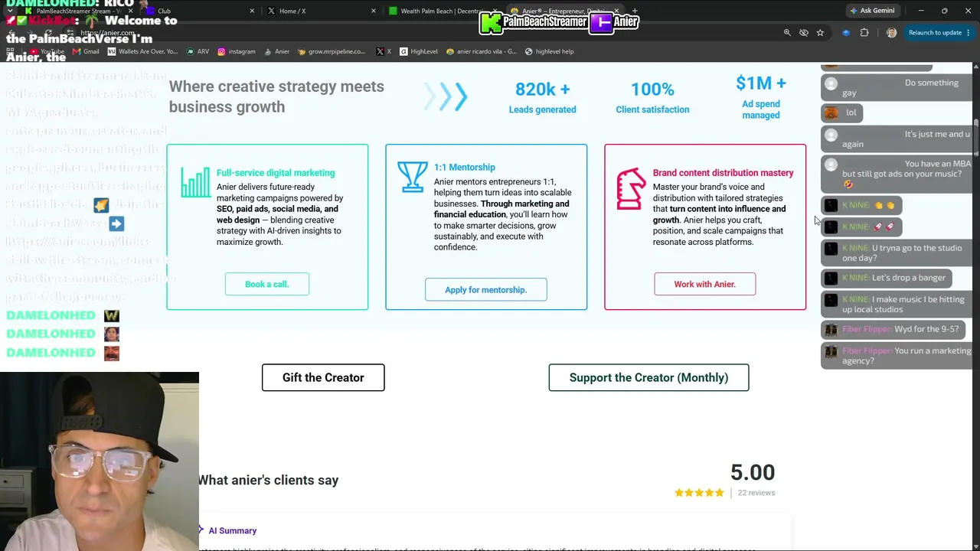Open the Gmail bookmark

pyautogui.click(x=86, y=51)
